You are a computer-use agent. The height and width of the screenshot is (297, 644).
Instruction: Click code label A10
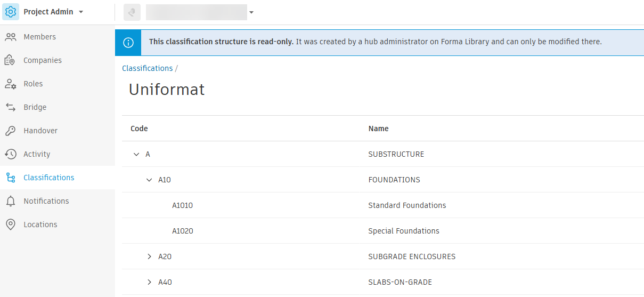pyautogui.click(x=165, y=180)
